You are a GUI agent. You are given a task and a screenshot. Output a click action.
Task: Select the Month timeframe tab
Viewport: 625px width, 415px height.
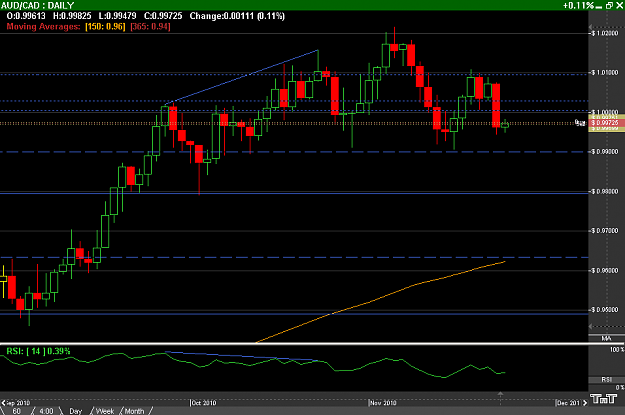[134, 411]
